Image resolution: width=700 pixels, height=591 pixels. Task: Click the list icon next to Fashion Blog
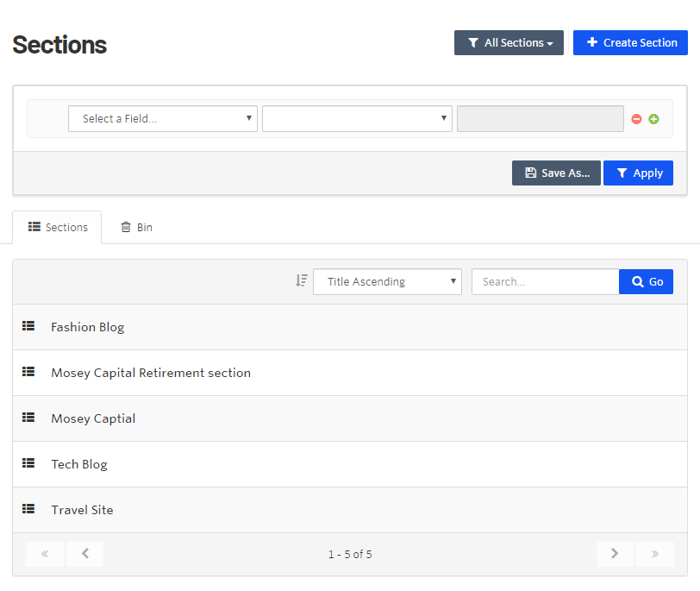[28, 326]
